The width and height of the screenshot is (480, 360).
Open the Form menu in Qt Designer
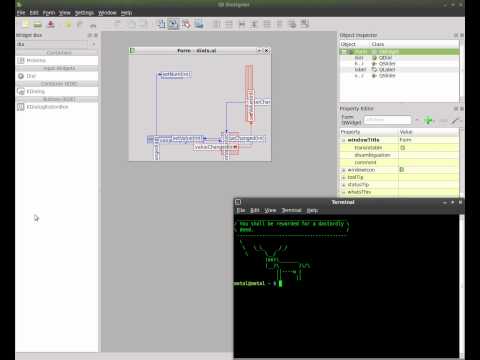[49, 13]
